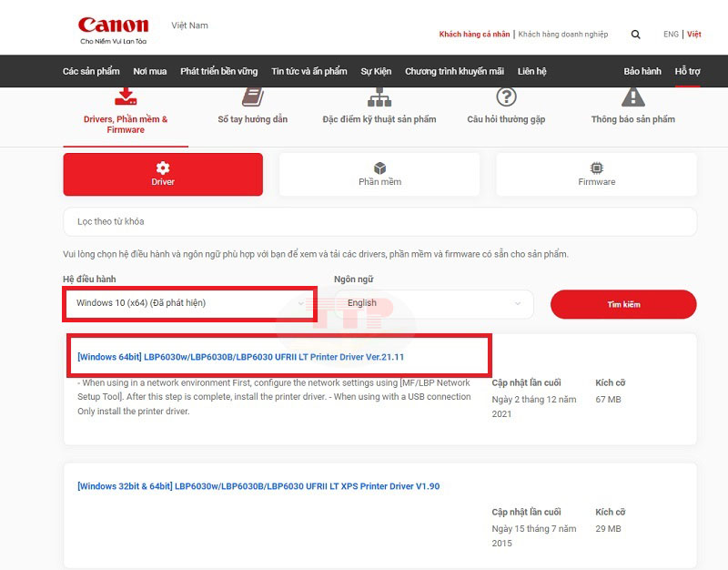Click the product specifications diagram icon

coord(379,97)
